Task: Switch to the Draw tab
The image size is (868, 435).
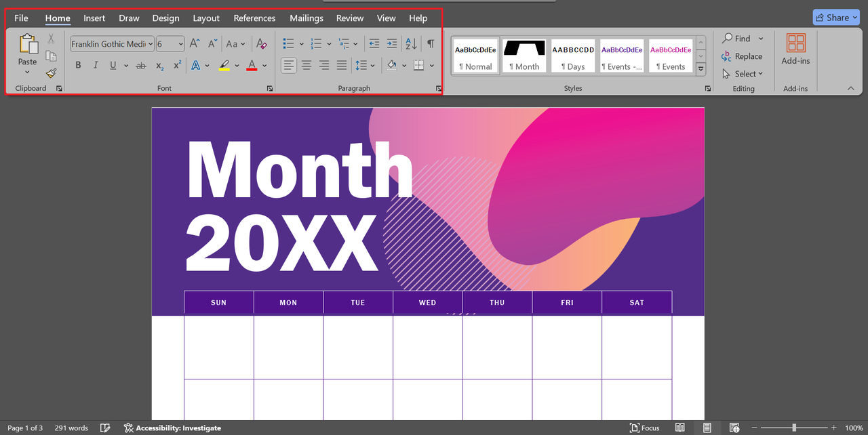Action: (129, 18)
